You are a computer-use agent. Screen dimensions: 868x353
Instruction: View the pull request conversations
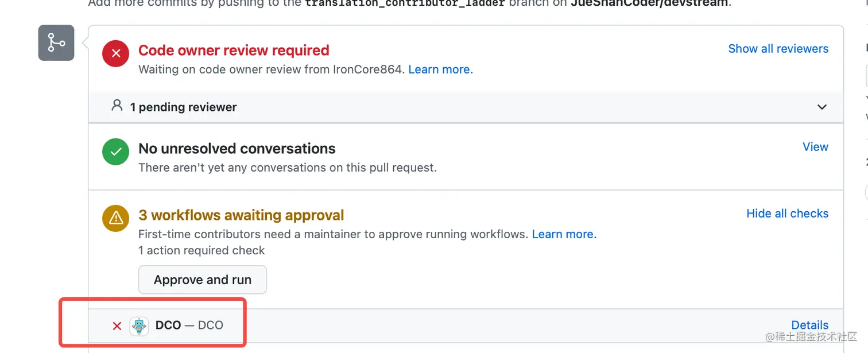(815, 147)
